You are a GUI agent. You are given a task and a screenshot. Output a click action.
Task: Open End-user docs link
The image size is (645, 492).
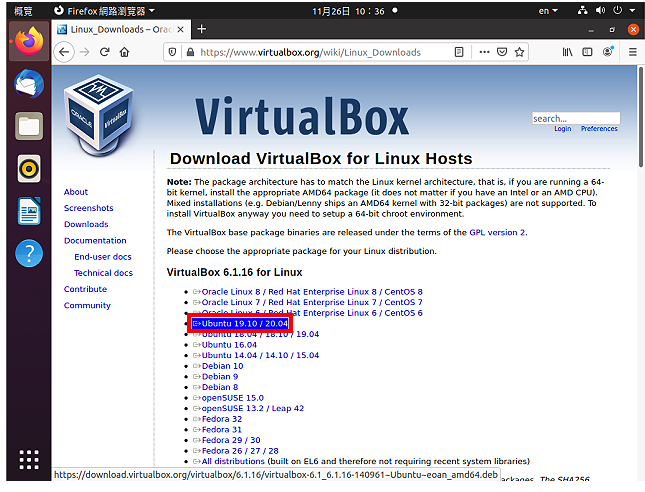coord(103,257)
